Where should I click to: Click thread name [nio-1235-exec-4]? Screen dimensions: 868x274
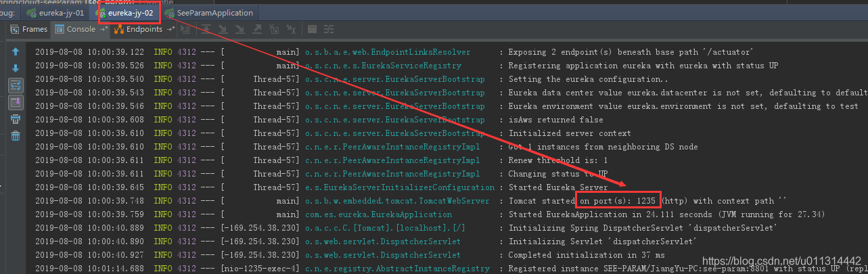click(260, 269)
